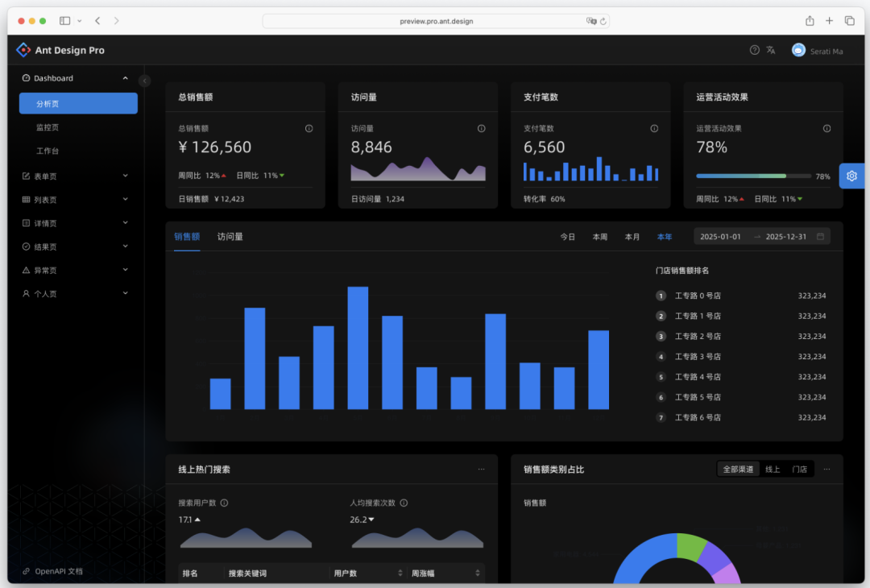The width and height of the screenshot is (870, 588).
Task: Open the help question-mark icon in header
Action: coord(754,50)
